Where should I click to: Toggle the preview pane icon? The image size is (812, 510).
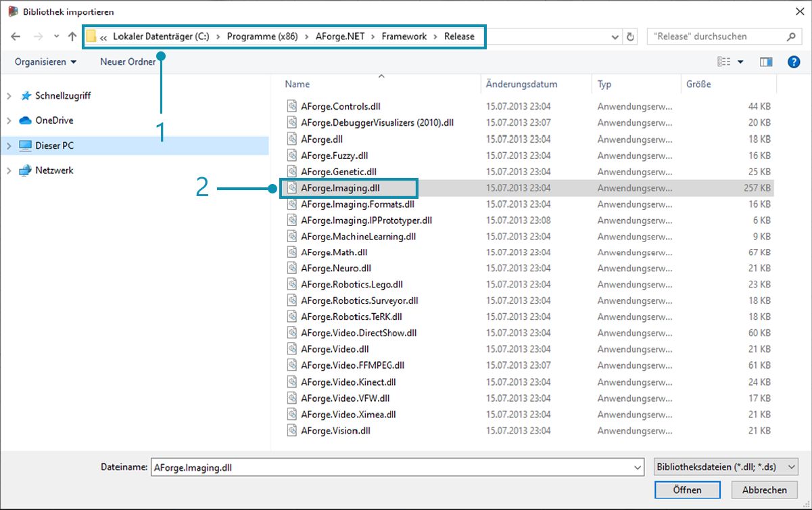pyautogui.click(x=766, y=62)
